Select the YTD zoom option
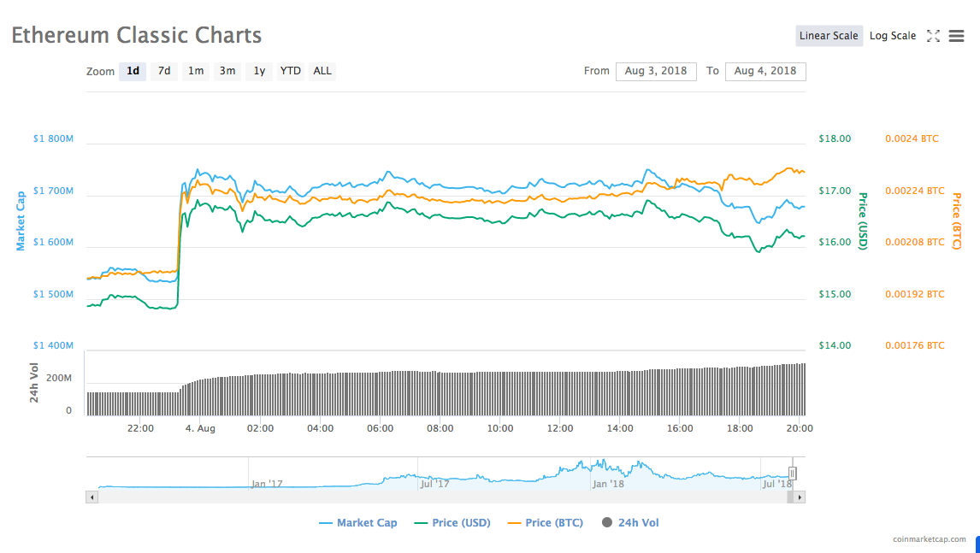 (x=290, y=71)
